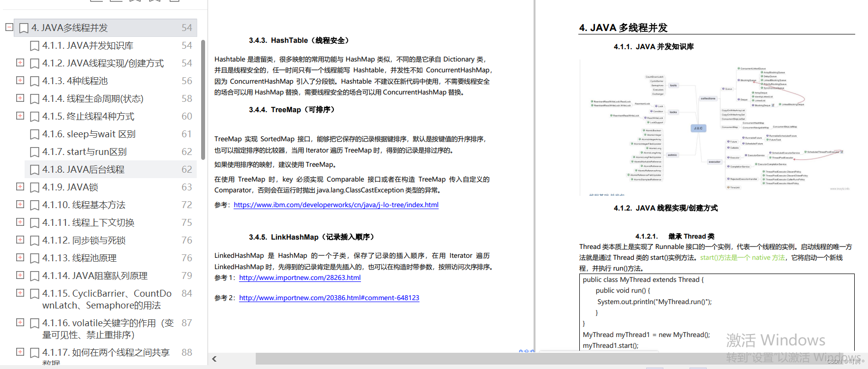The image size is (868, 369).
Task: Click bookmark icon of 4.1.13 线程池原理
Action: click(34, 258)
